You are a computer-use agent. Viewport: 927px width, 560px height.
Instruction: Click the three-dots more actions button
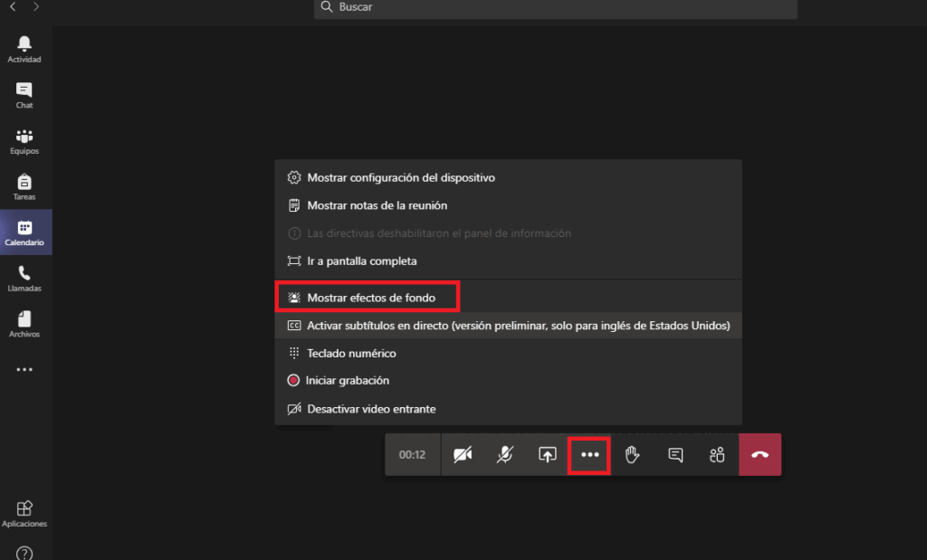point(589,455)
